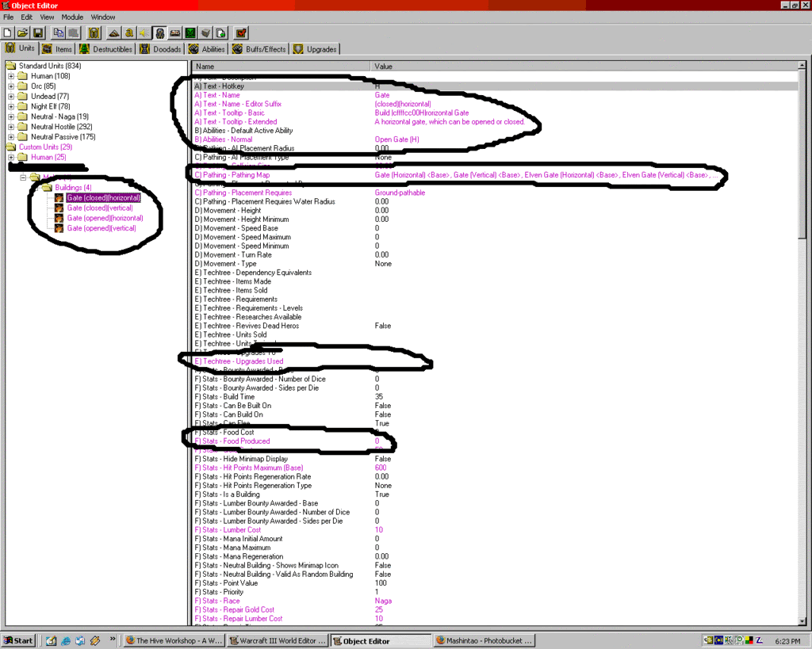This screenshot has height=649, width=812.
Task: Expand Human (25) under Custom Units
Action: click(x=11, y=157)
